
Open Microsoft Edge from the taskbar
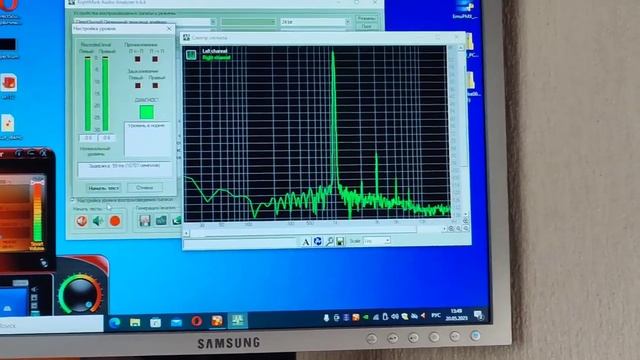(x=115, y=322)
